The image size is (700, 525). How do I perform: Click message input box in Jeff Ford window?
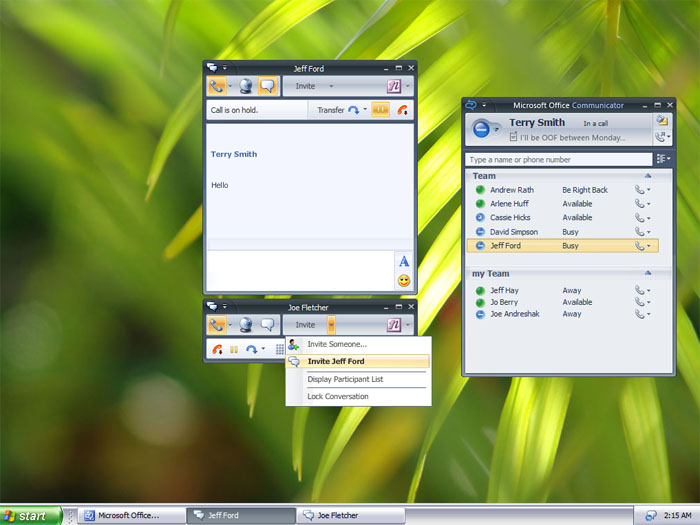point(300,271)
